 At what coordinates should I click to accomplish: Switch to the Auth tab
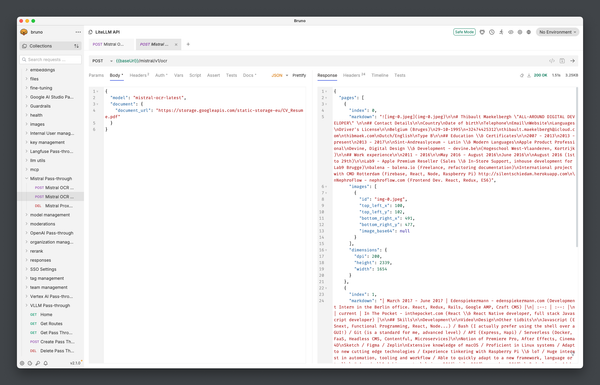[161, 75]
